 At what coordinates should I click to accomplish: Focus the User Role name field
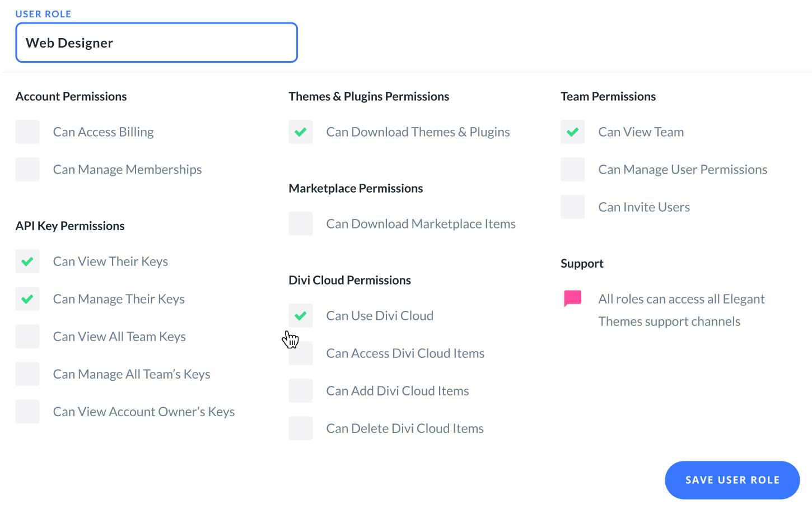(156, 43)
